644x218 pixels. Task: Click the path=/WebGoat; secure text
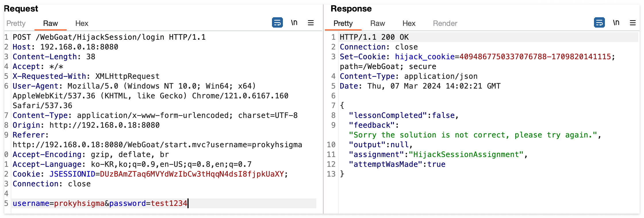tap(388, 66)
